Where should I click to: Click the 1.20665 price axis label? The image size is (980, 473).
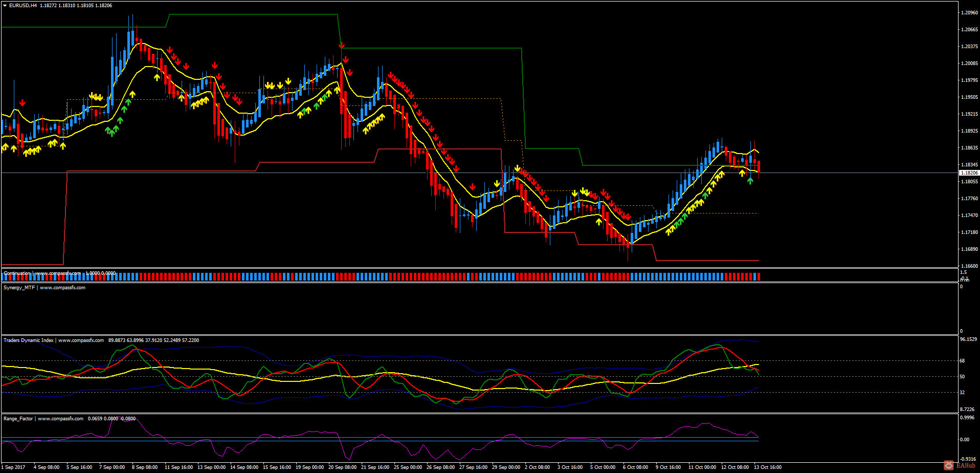pyautogui.click(x=970, y=30)
